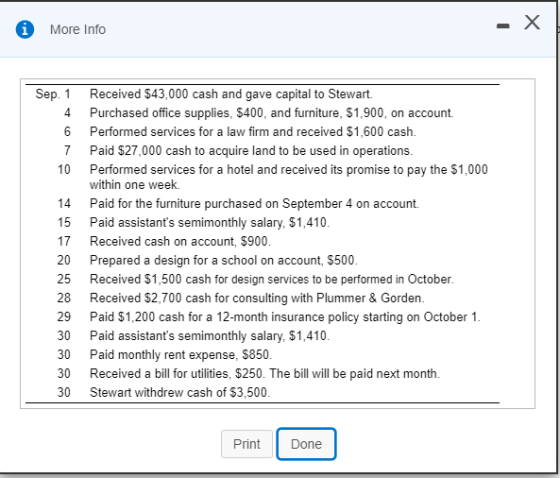This screenshot has width=560, height=478.
Task: Click the date number 14
Action: [64, 204]
